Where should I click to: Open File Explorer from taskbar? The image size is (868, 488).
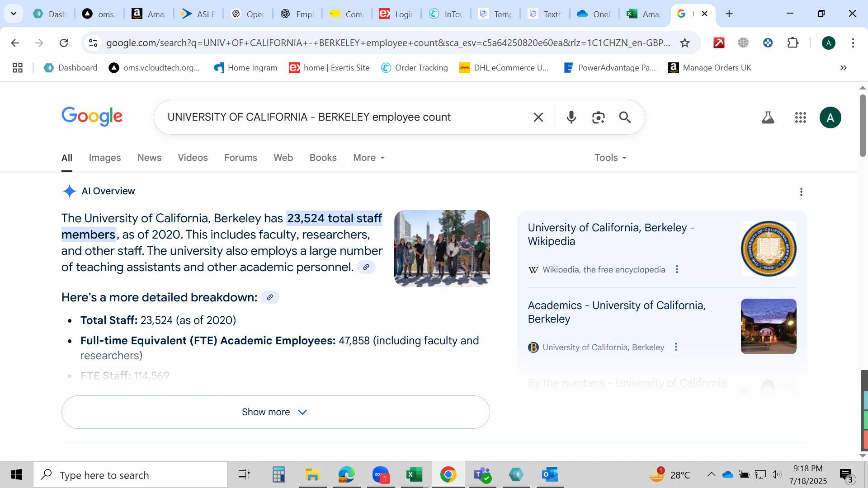pos(312,475)
